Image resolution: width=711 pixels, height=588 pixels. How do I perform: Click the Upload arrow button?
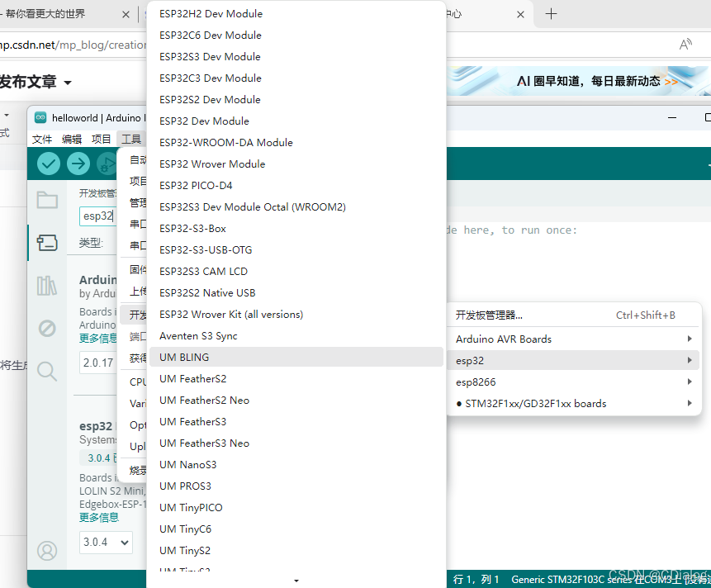tap(78, 164)
